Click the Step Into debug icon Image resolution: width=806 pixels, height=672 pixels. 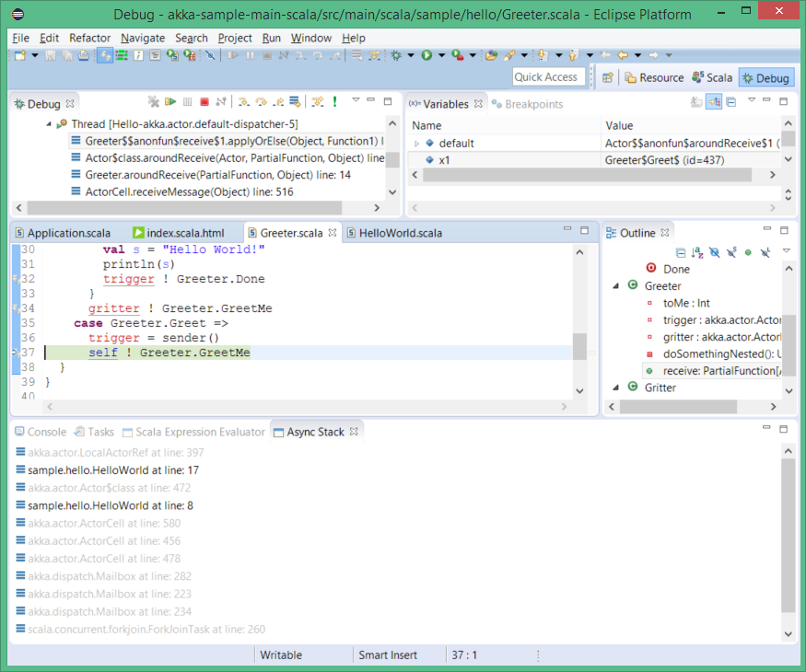244,102
